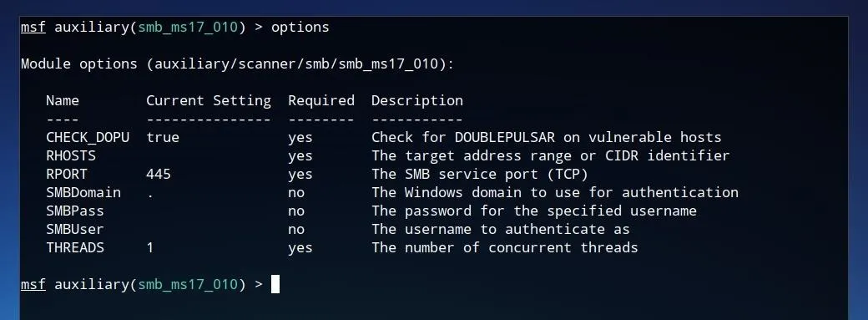Screen dimensions: 868x320
Task: Click the blinking cursor at the bottom prompt
Action: coord(275,284)
